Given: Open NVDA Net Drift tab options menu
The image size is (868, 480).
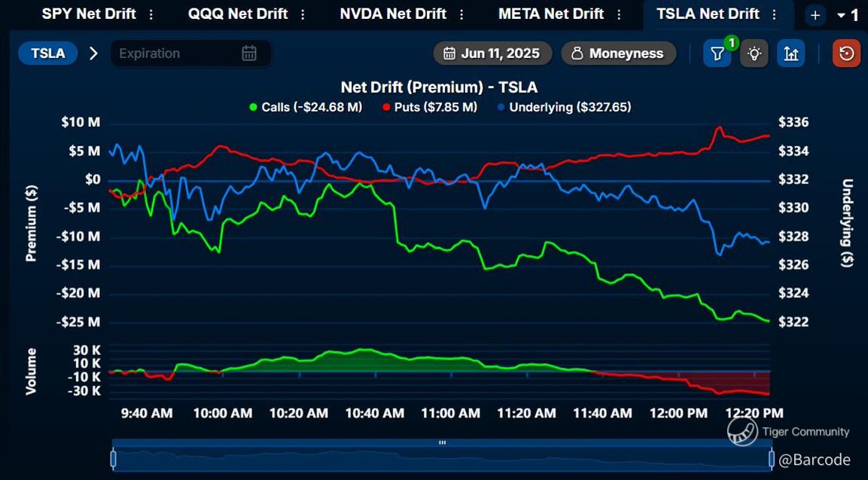Looking at the screenshot, I should coord(461,15).
